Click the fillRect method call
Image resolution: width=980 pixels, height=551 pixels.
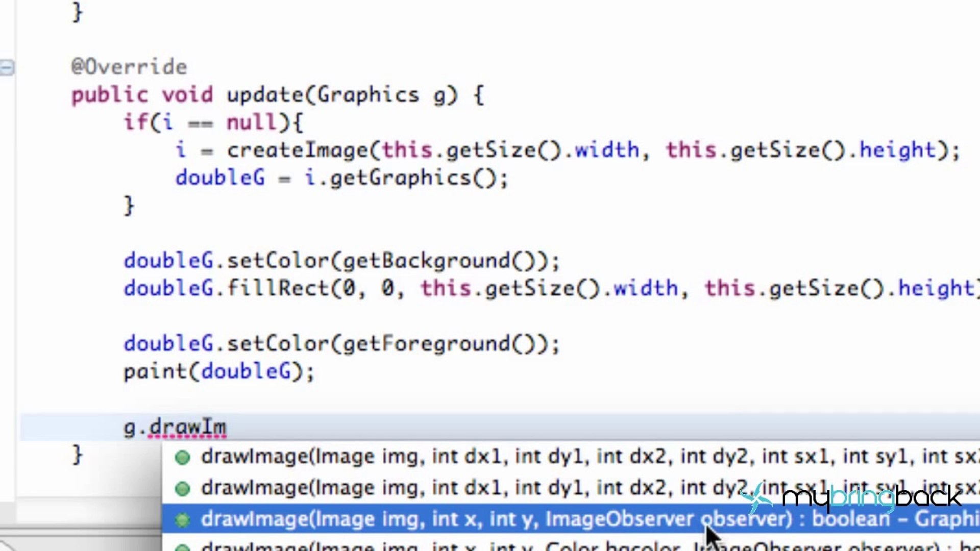click(x=278, y=288)
